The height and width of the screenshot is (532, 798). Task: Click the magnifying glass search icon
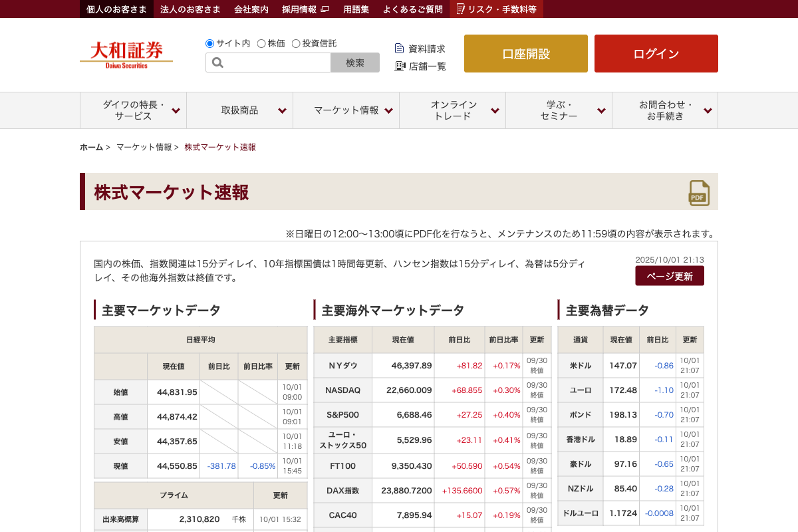click(217, 63)
